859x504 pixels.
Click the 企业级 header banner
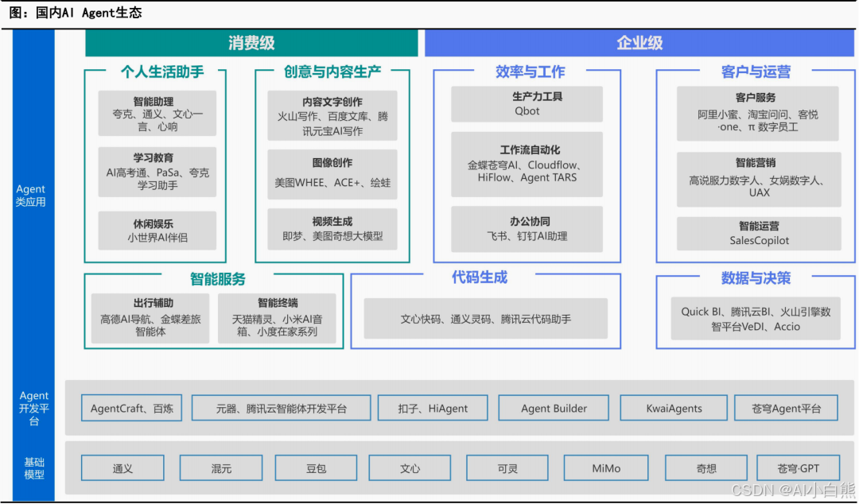[x=639, y=43]
